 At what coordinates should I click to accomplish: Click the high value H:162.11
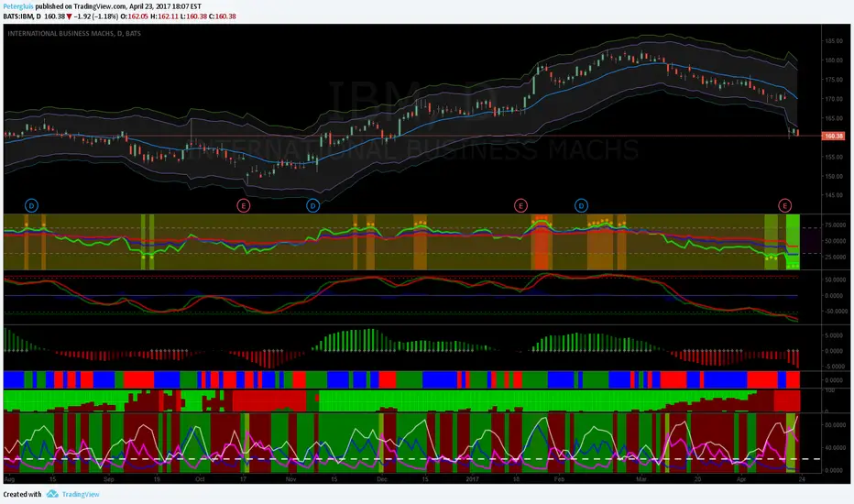(x=164, y=16)
